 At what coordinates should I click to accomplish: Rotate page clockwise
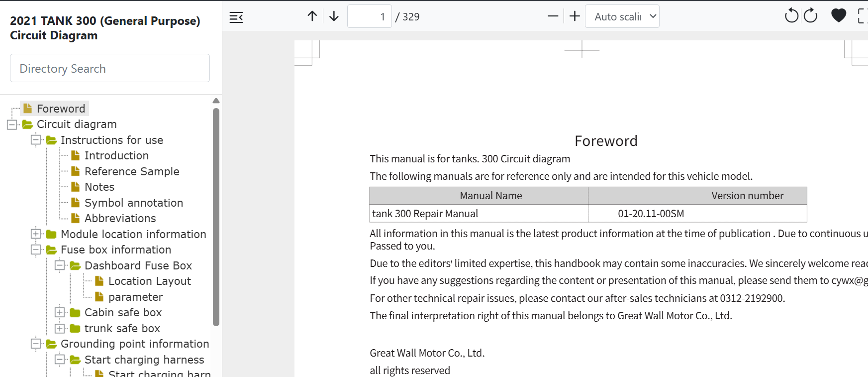[x=811, y=16]
